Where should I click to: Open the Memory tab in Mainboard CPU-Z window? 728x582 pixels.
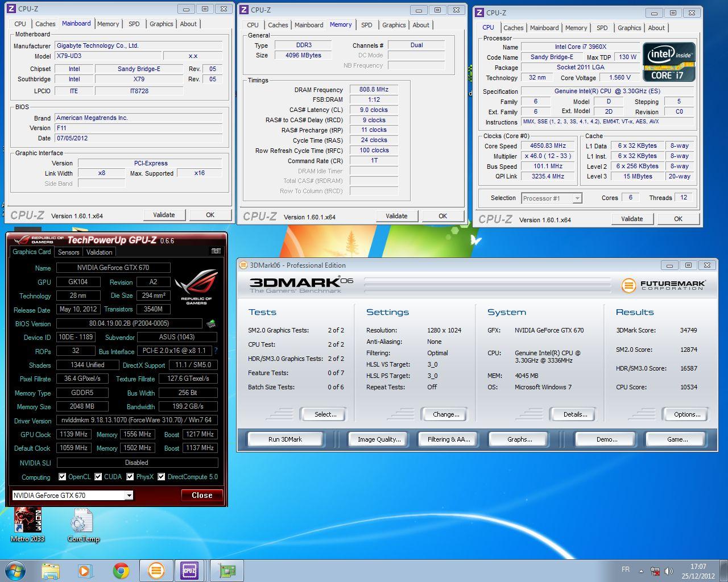coord(108,24)
